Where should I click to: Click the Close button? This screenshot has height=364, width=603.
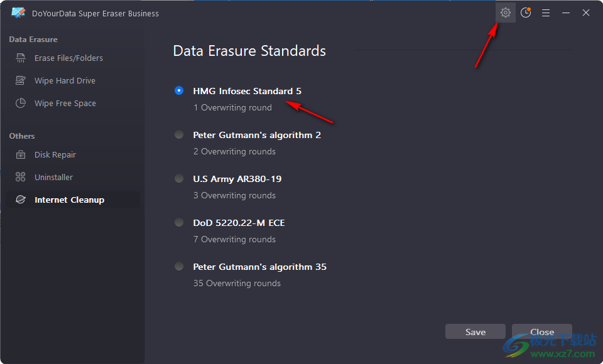(542, 332)
